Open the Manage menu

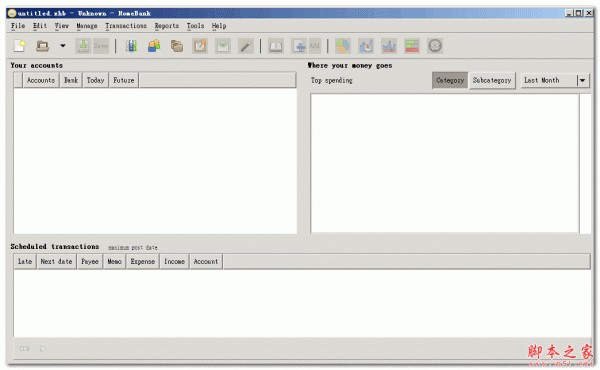tap(87, 26)
